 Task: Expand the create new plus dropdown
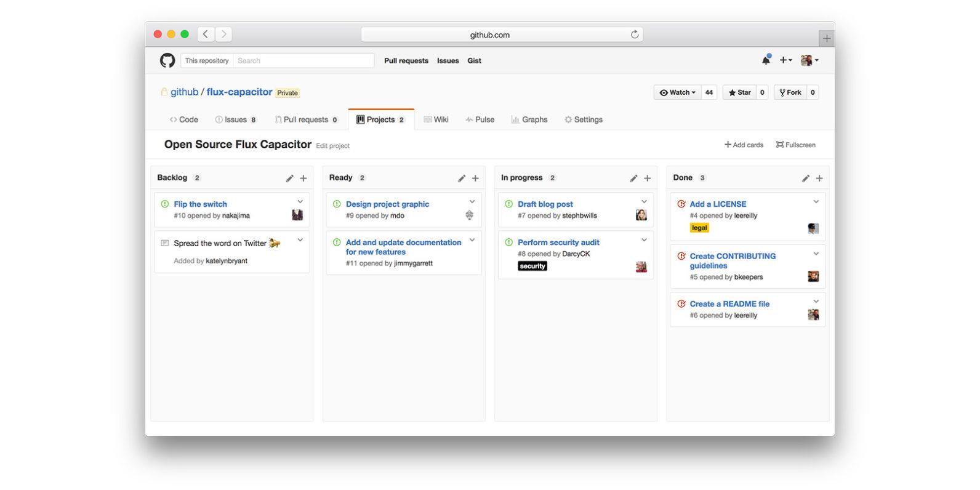pyautogui.click(x=785, y=60)
